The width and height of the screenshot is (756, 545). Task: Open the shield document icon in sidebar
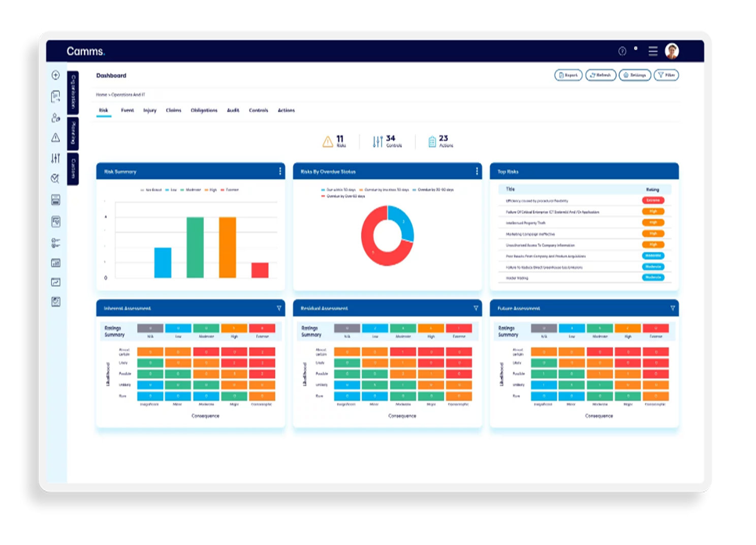[x=56, y=221]
